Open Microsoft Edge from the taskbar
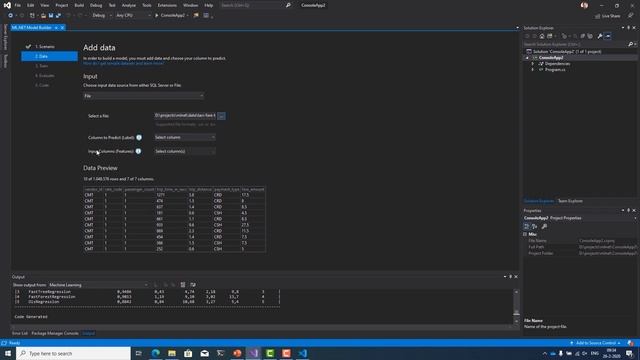The height and width of the screenshot is (360, 640). point(156,353)
